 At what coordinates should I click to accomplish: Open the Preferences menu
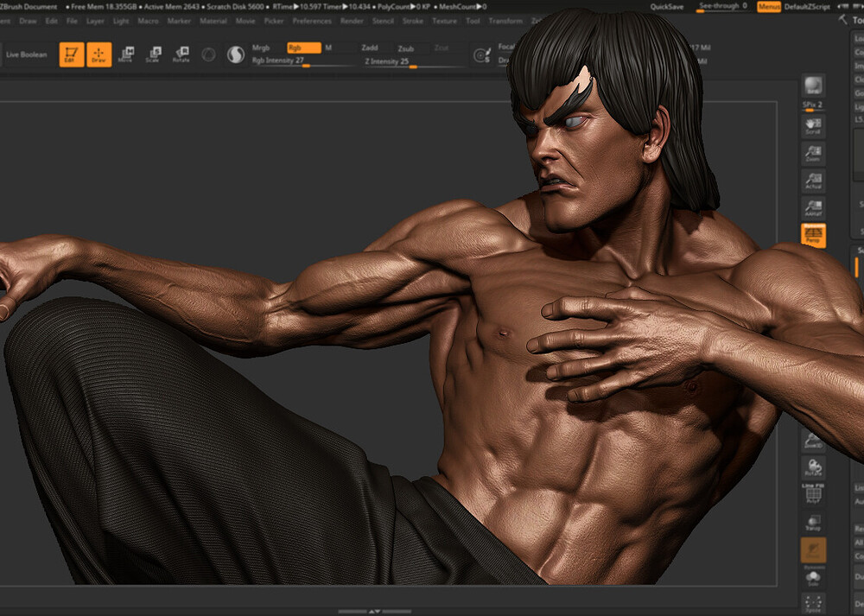312,21
